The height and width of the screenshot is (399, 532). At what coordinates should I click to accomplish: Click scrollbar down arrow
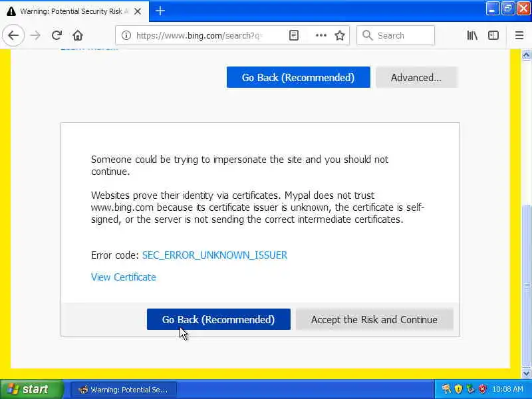click(526, 374)
